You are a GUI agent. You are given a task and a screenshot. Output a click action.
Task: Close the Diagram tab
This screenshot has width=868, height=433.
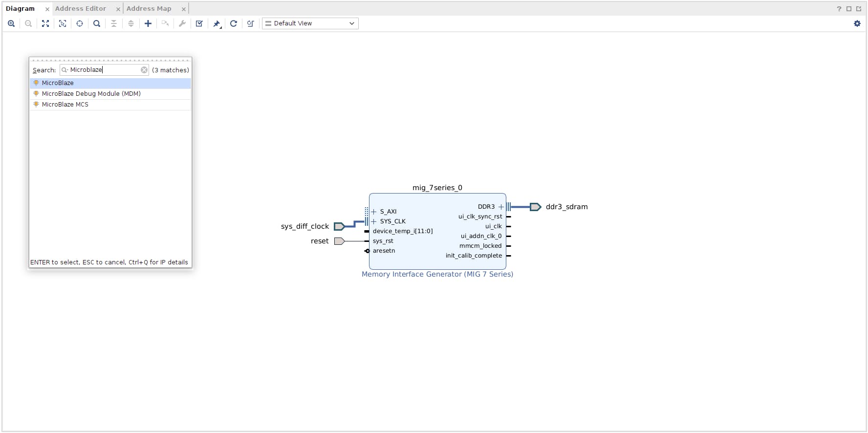[47, 9]
